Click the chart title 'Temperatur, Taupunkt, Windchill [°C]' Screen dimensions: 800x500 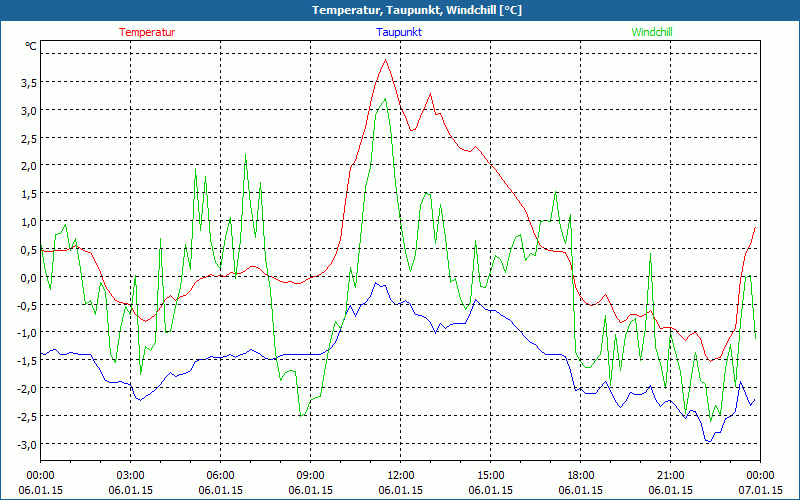(x=417, y=10)
